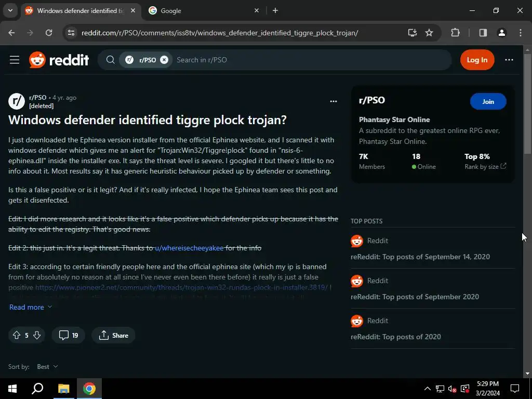
Task: Select the Windows defender Reddit tab
Action: coord(79,11)
